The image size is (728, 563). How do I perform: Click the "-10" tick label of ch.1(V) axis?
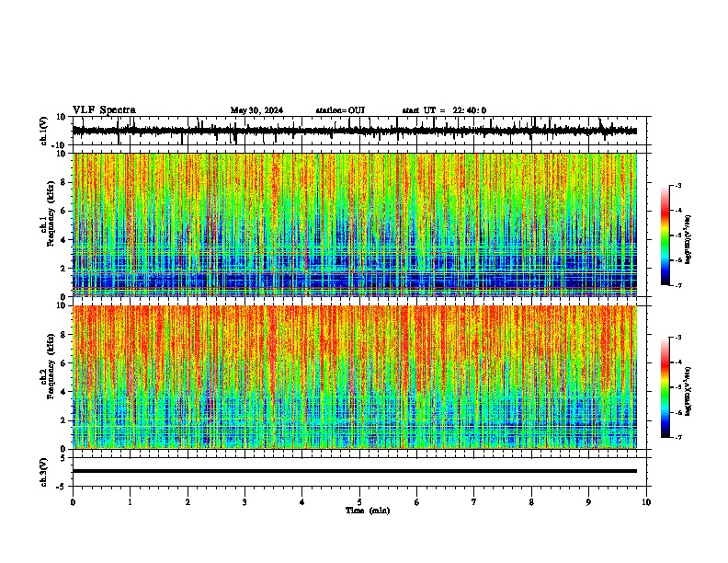tap(59, 145)
